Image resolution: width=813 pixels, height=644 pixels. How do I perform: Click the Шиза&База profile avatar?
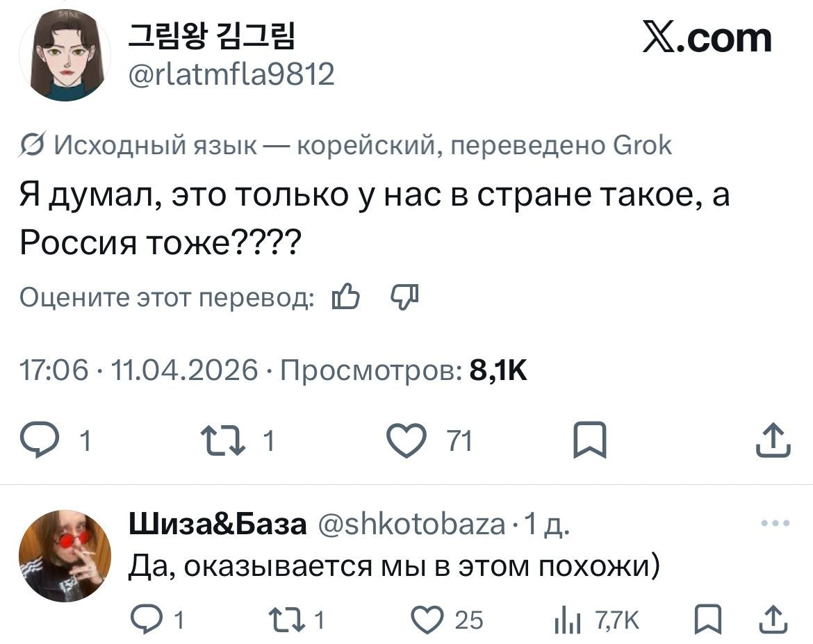(x=64, y=555)
